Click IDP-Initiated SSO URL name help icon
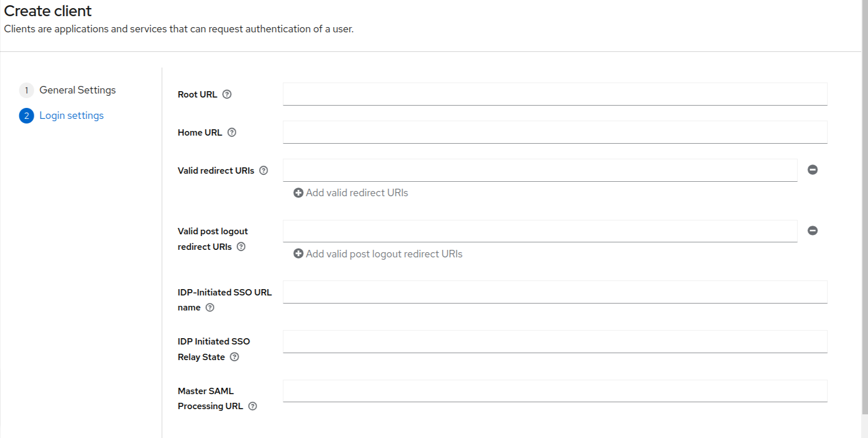Viewport: 868px width, 438px height. point(210,308)
